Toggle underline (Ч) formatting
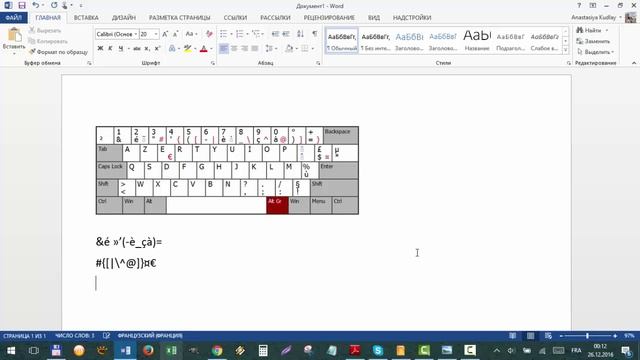 pos(121,49)
